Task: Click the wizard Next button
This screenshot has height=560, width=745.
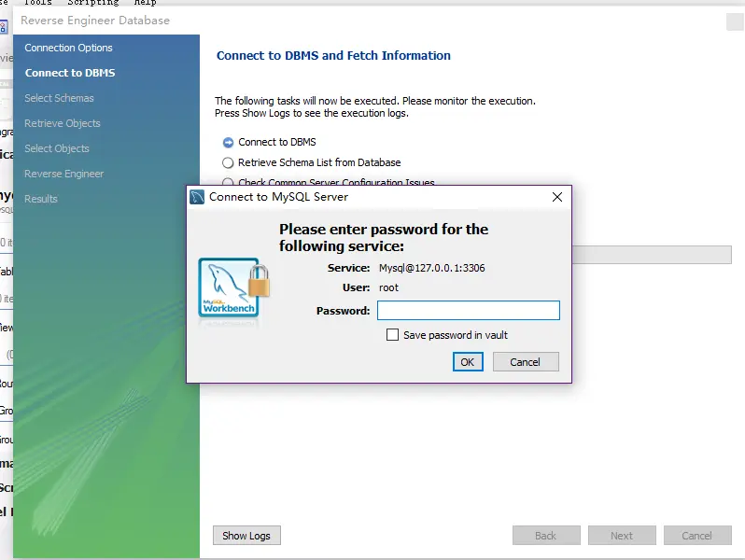Action: click(622, 536)
